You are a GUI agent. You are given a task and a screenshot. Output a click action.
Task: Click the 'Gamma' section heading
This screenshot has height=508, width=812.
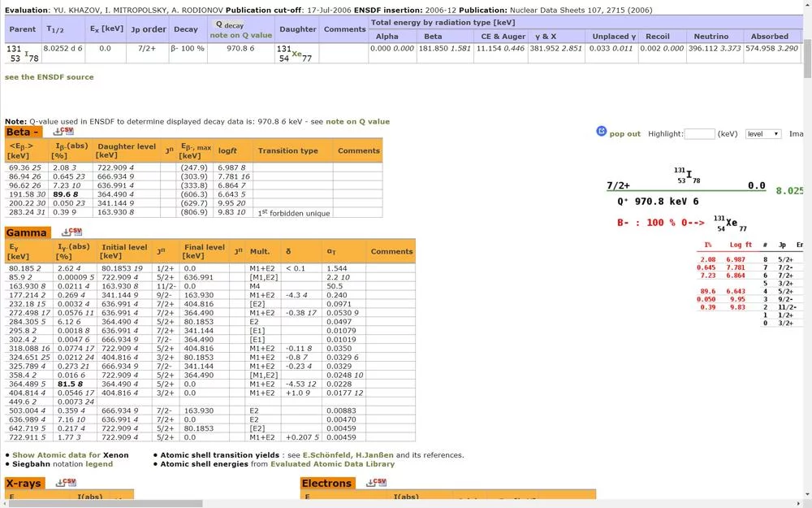(27, 232)
